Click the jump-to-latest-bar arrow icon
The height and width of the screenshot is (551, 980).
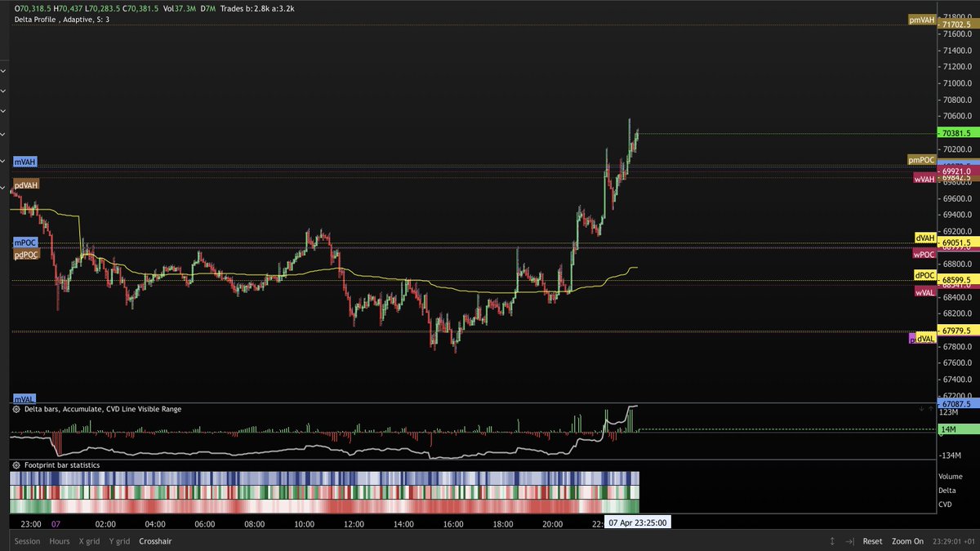click(850, 541)
